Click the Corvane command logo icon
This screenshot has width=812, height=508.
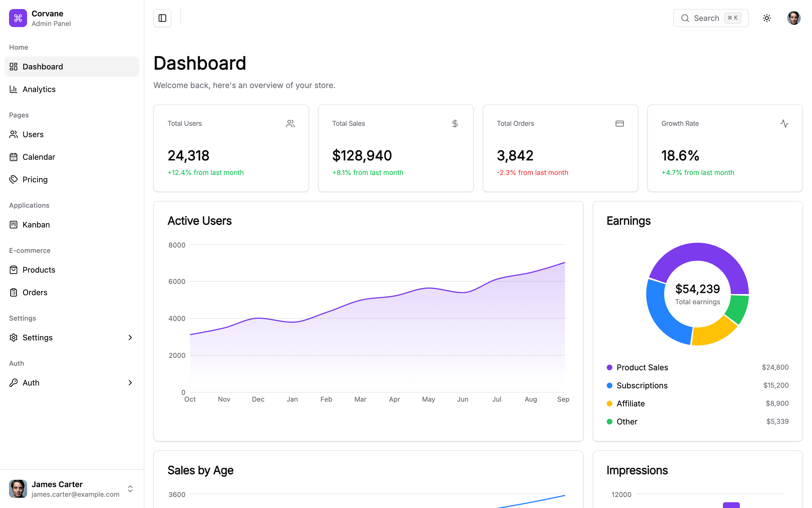[18, 18]
